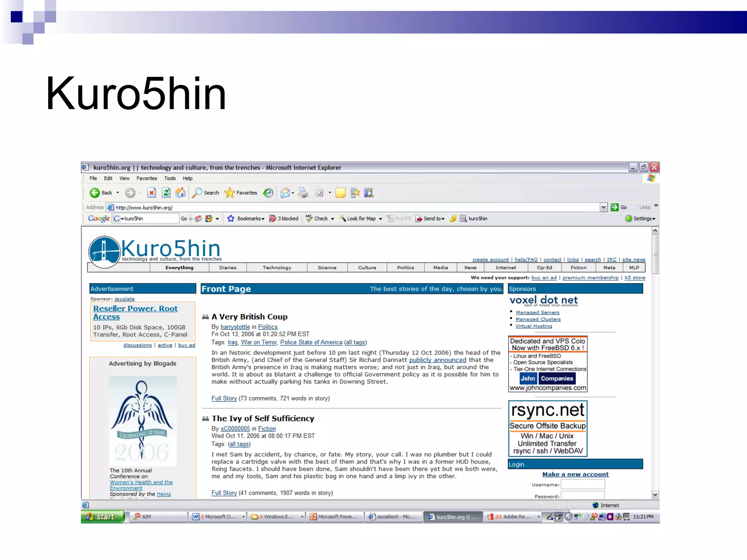Open the History toolbar icon

click(268, 192)
